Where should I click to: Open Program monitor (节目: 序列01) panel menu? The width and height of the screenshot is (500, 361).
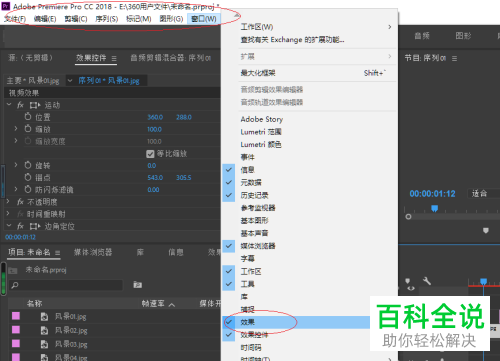[454, 59]
